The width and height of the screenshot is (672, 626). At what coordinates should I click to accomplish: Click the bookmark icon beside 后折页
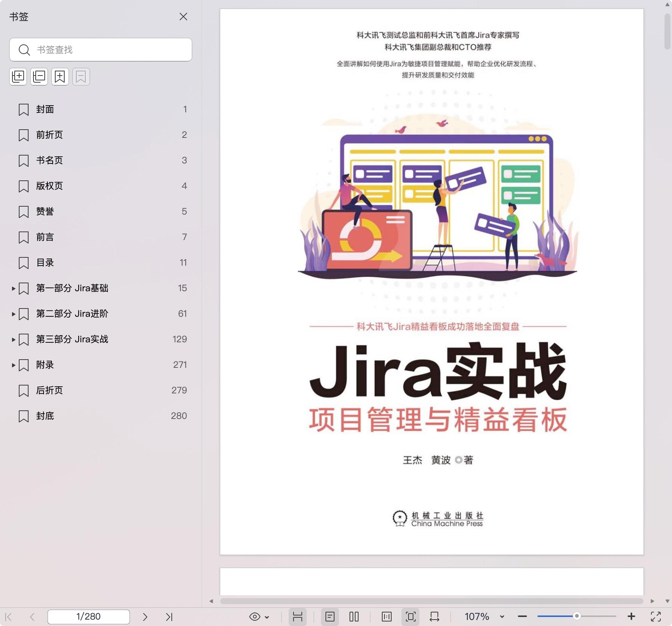click(24, 391)
